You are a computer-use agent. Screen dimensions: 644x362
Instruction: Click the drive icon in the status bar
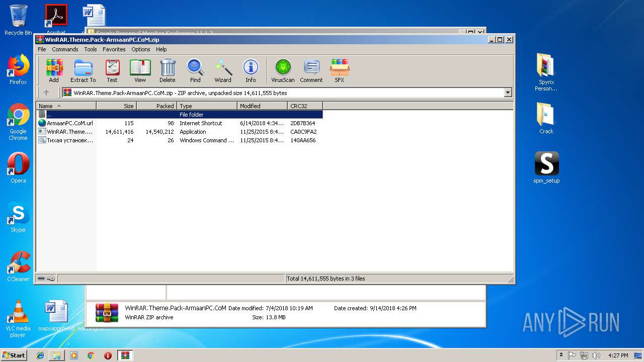[x=41, y=279]
